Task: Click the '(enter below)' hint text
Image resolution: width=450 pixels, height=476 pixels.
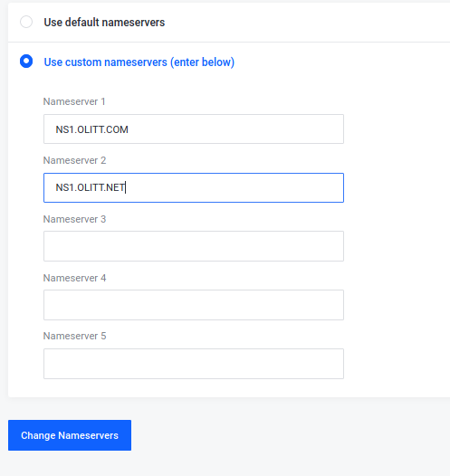Action: (202, 62)
